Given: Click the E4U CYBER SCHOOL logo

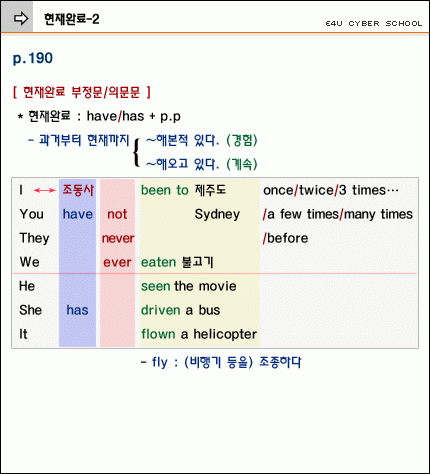Looking at the screenshot, I should click(374, 24).
